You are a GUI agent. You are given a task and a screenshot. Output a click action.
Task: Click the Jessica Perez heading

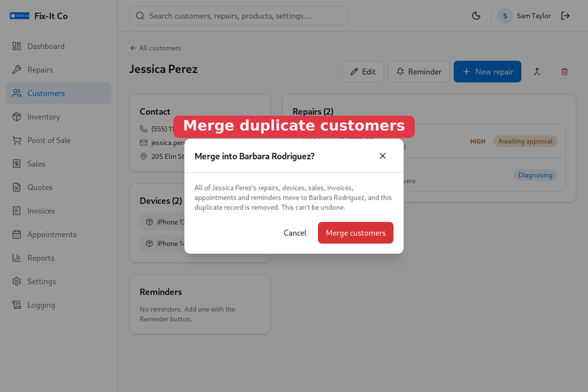pos(164,70)
